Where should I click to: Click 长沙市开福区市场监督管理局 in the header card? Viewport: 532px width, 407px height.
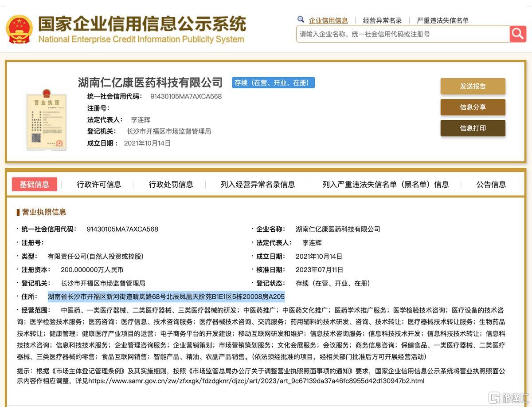pos(169,131)
